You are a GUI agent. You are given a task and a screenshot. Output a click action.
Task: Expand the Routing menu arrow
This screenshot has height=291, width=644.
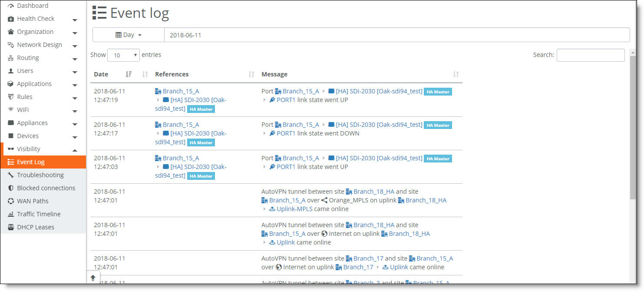coord(75,59)
